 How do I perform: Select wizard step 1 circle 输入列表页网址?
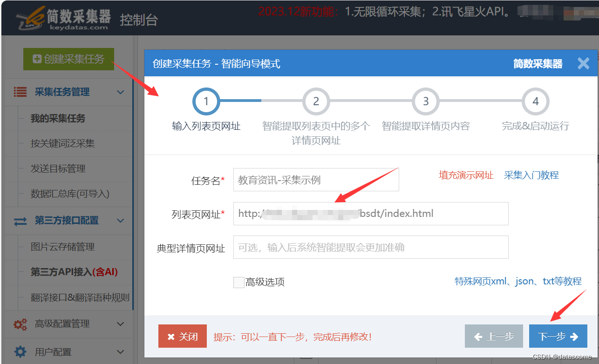pyautogui.click(x=206, y=101)
